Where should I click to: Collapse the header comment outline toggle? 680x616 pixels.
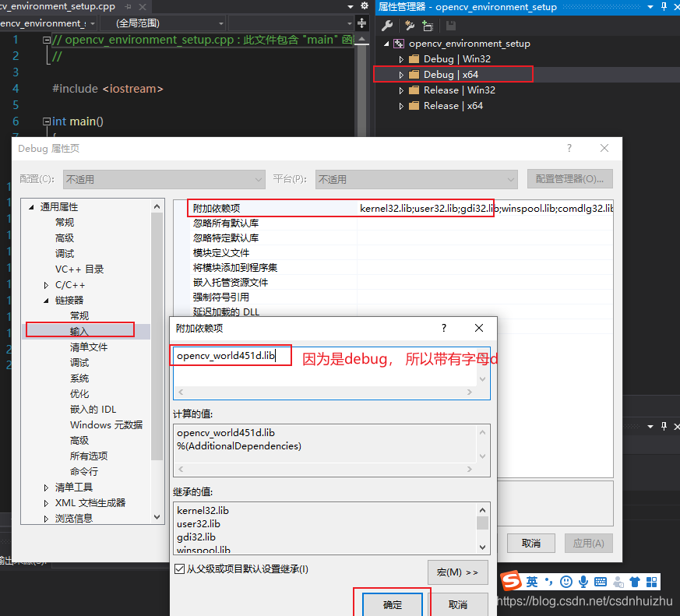pyautogui.click(x=47, y=40)
